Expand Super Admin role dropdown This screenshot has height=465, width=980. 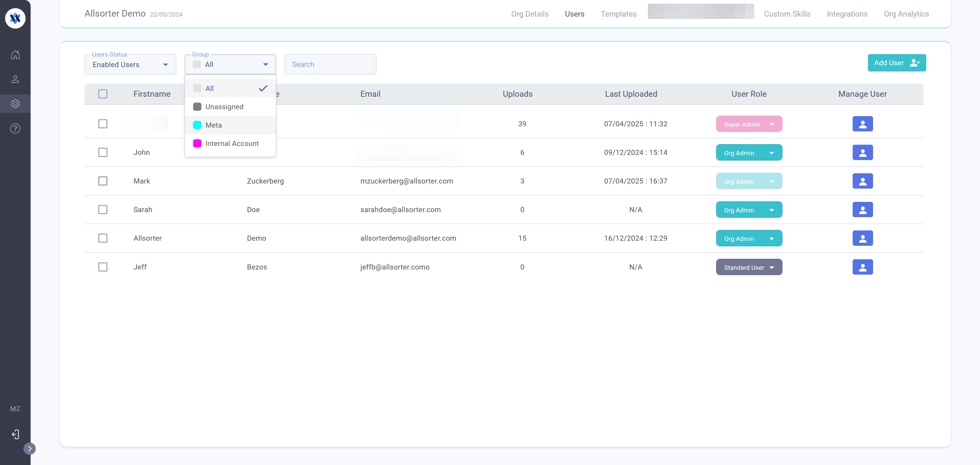click(749, 125)
